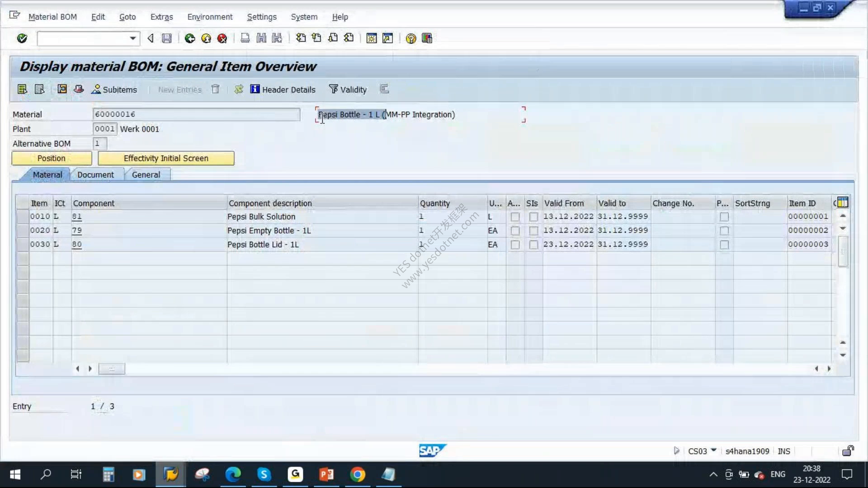Screen dimensions: 868x488
Task: Open the yellow Help question icon
Action: (x=410, y=38)
